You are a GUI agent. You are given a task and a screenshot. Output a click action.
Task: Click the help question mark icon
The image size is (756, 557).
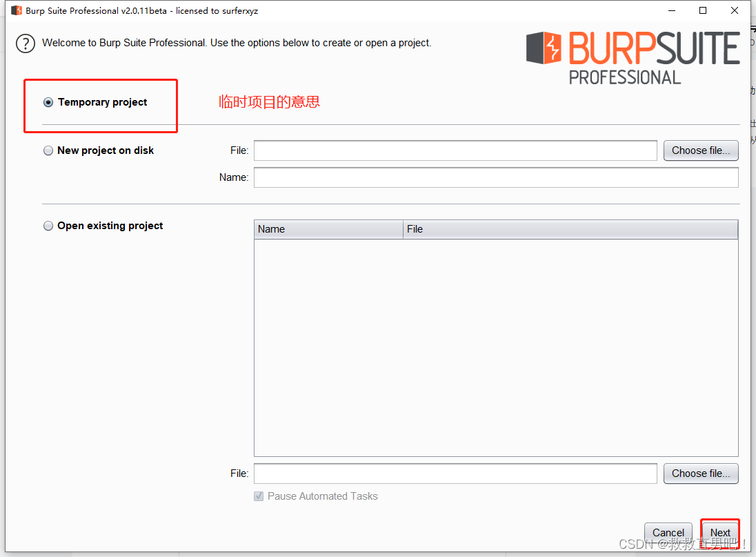point(26,43)
